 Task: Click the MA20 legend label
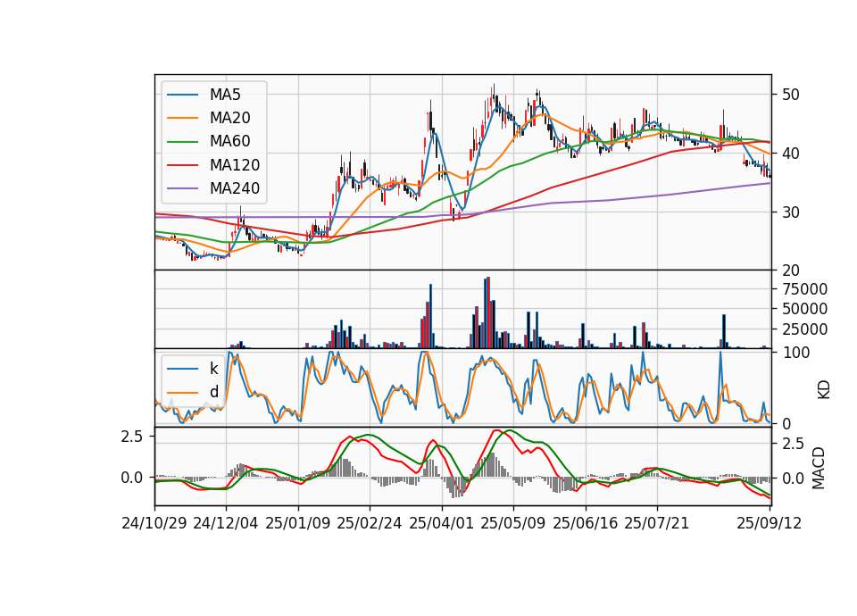click(230, 118)
